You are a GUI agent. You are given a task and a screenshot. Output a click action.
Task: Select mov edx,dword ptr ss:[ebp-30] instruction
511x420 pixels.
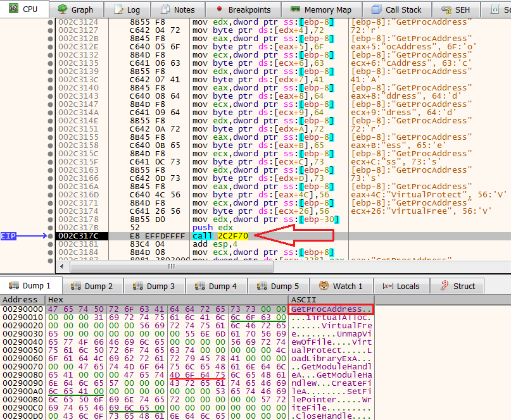265,219
